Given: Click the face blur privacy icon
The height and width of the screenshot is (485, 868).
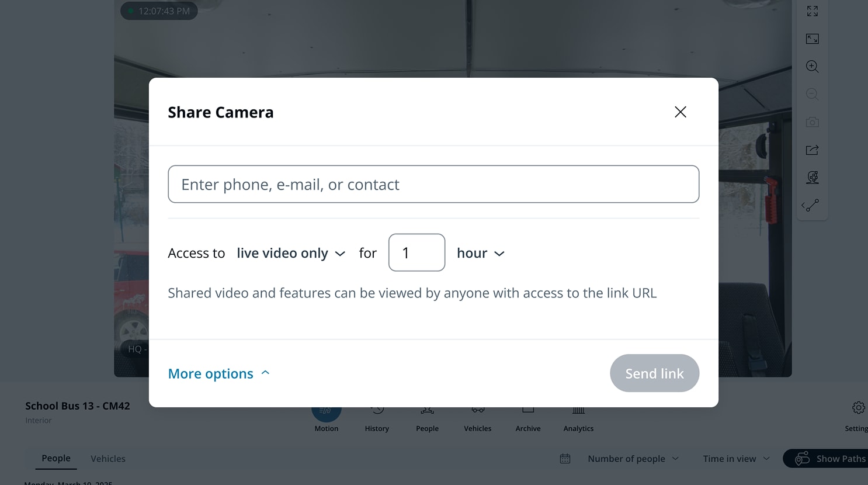Looking at the screenshot, I should pyautogui.click(x=812, y=178).
